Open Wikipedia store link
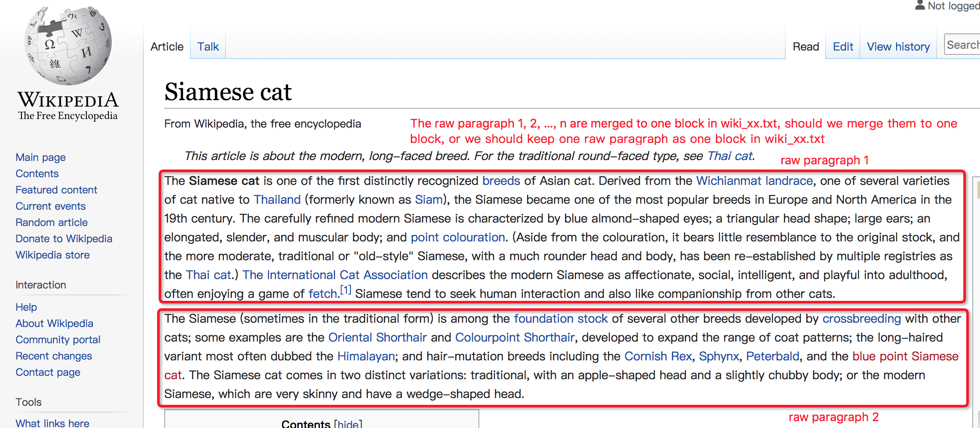The height and width of the screenshot is (428, 980). [53, 255]
